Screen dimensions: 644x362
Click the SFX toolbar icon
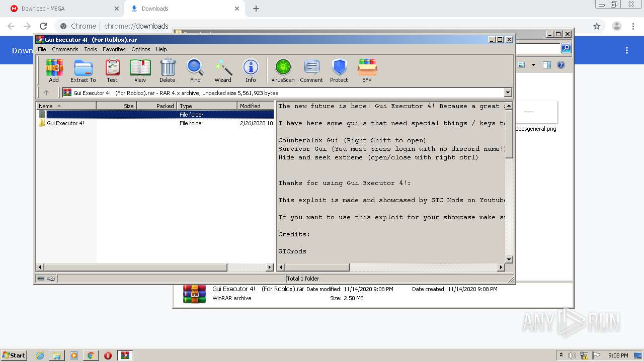click(x=367, y=70)
